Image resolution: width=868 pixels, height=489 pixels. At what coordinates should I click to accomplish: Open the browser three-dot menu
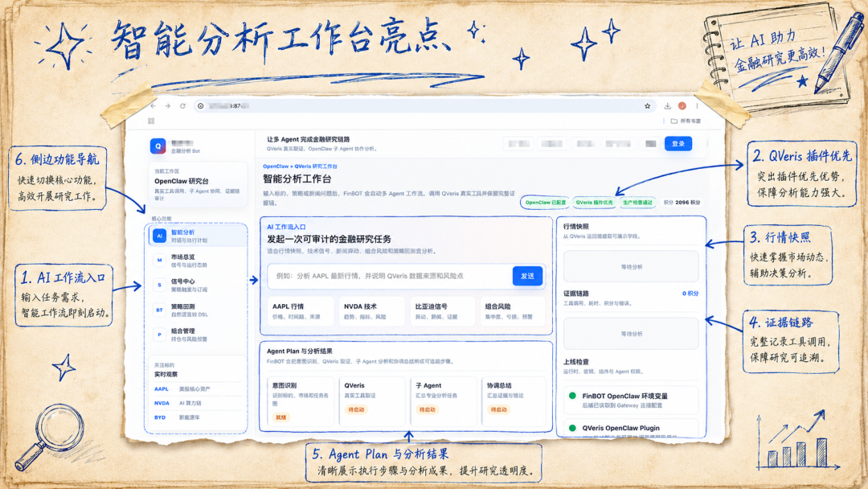[697, 106]
